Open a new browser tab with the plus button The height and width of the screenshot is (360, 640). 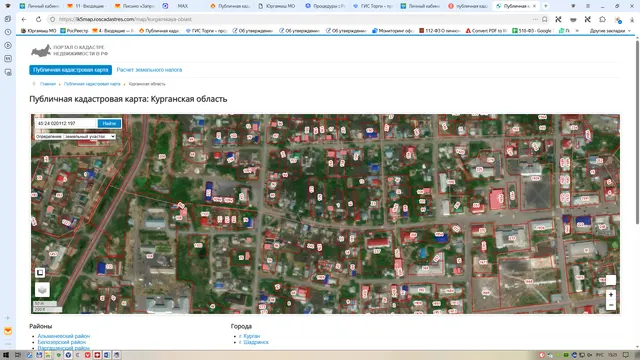pyautogui.click(x=546, y=6)
